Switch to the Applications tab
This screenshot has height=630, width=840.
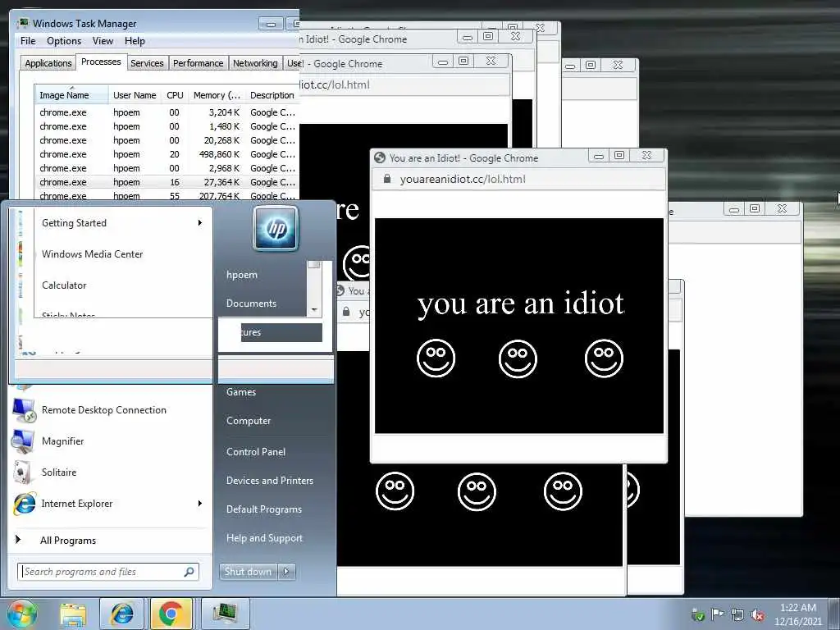[x=48, y=63]
